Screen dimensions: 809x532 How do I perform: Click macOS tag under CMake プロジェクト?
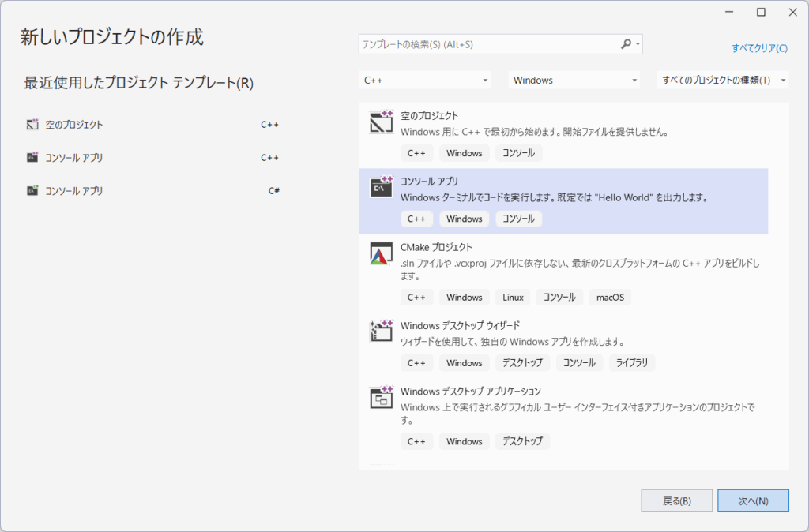click(611, 297)
